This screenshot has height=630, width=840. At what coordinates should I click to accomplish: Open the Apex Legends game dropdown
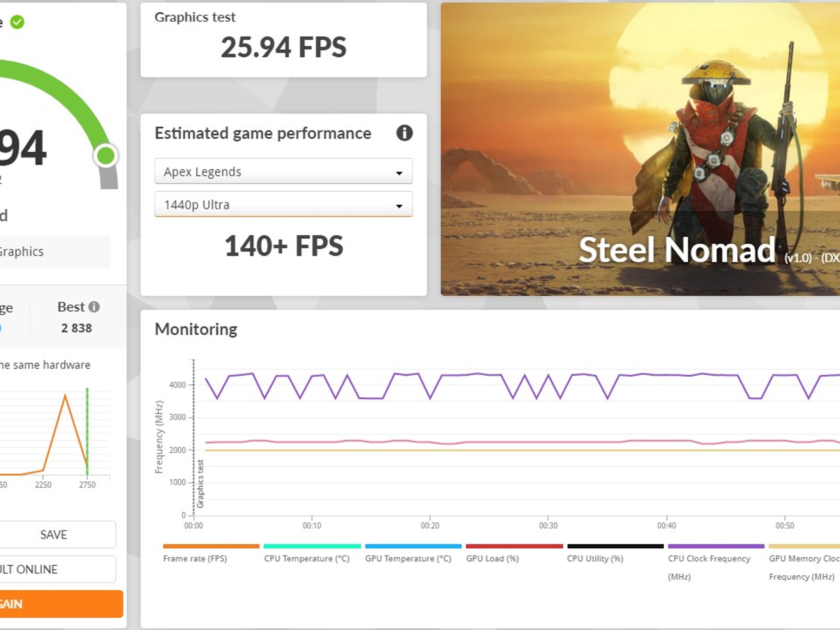click(x=283, y=171)
